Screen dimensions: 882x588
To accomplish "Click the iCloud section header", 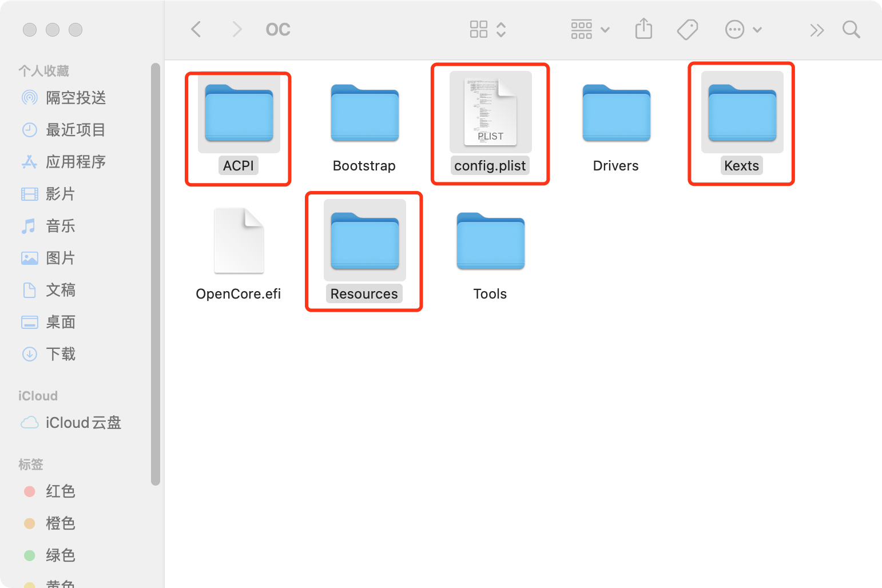I will pyautogui.click(x=38, y=396).
